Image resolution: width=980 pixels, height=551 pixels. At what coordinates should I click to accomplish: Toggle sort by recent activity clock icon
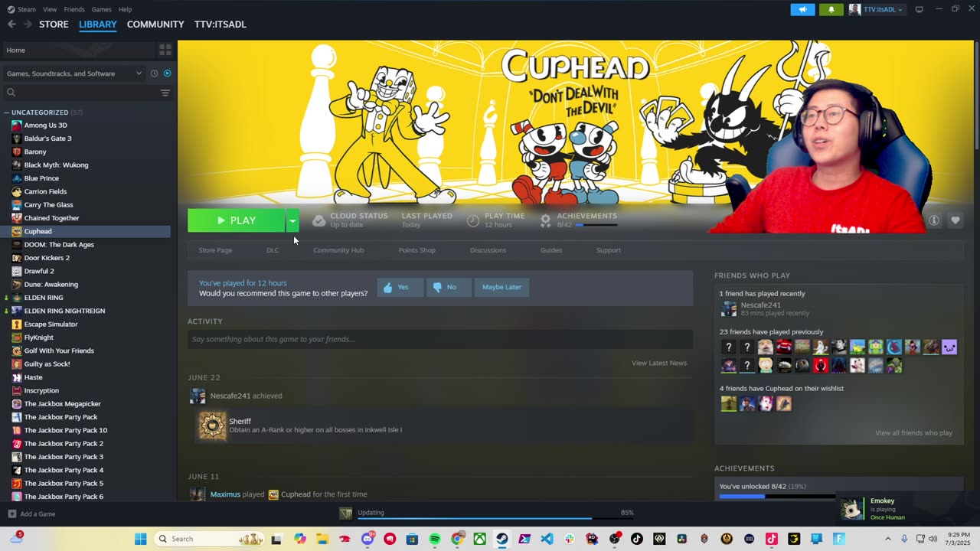point(154,73)
